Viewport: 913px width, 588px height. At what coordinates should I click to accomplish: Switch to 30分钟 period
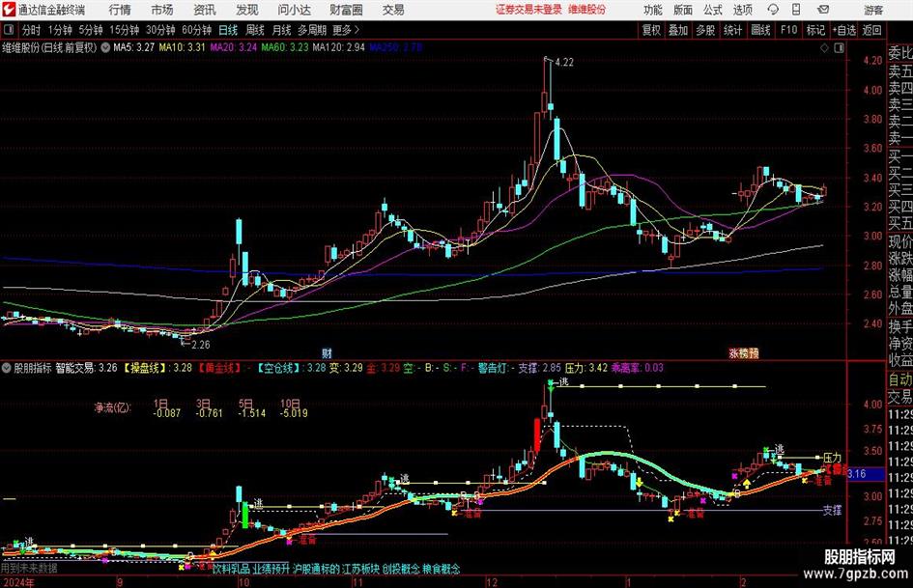tap(160, 30)
